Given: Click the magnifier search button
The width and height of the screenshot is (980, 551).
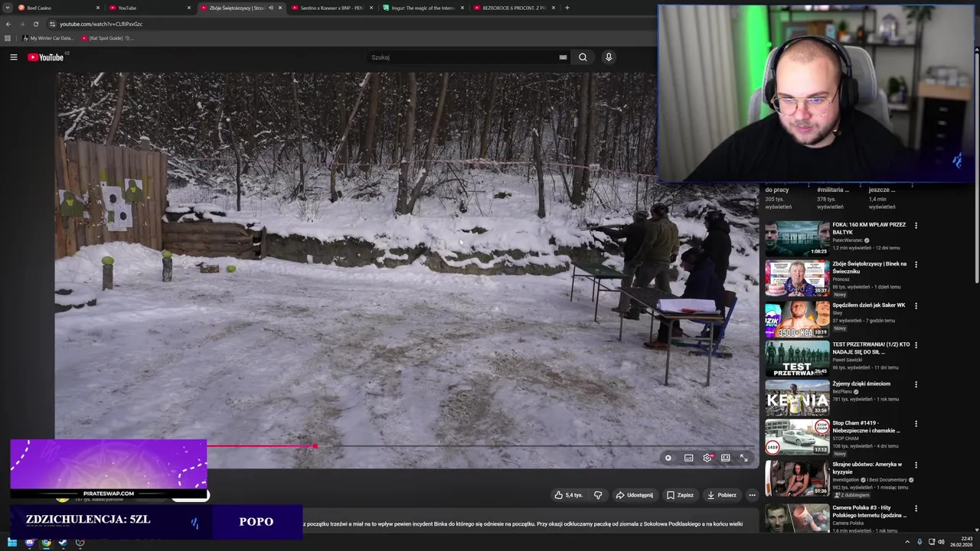Looking at the screenshot, I should (583, 57).
